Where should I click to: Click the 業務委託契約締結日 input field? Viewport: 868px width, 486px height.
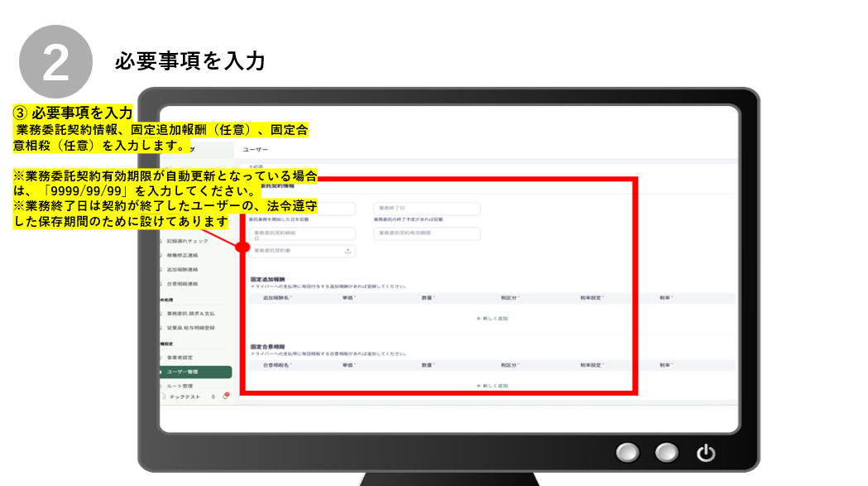pos(301,234)
